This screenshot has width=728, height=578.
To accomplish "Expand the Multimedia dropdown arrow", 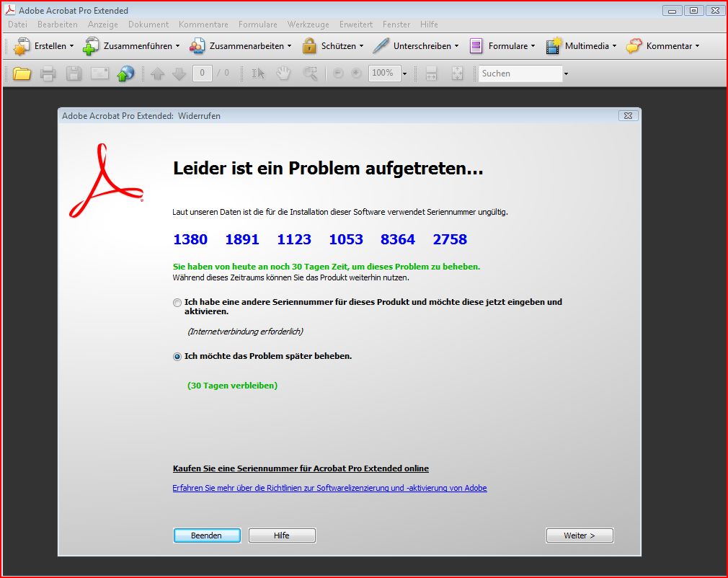I will click(614, 46).
